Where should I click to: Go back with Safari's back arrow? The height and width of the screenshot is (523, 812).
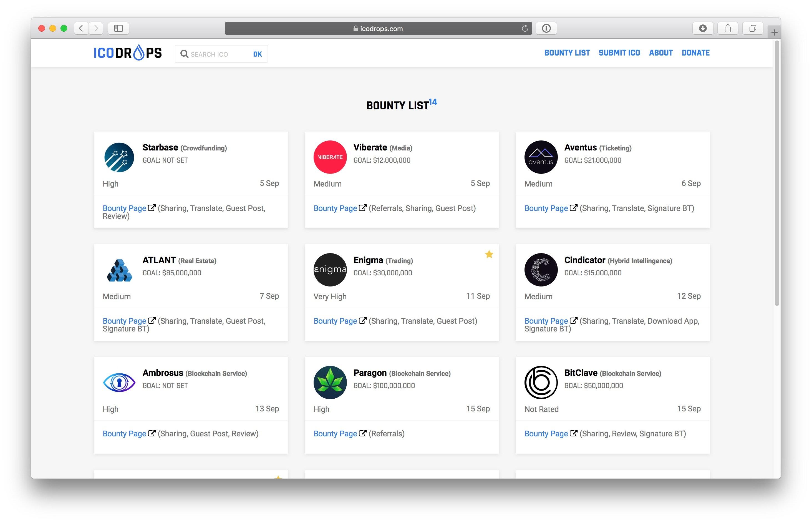(x=81, y=28)
